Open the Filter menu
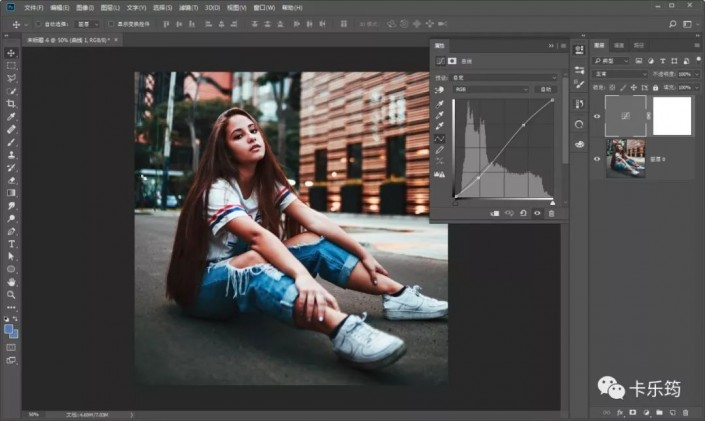 click(x=188, y=8)
